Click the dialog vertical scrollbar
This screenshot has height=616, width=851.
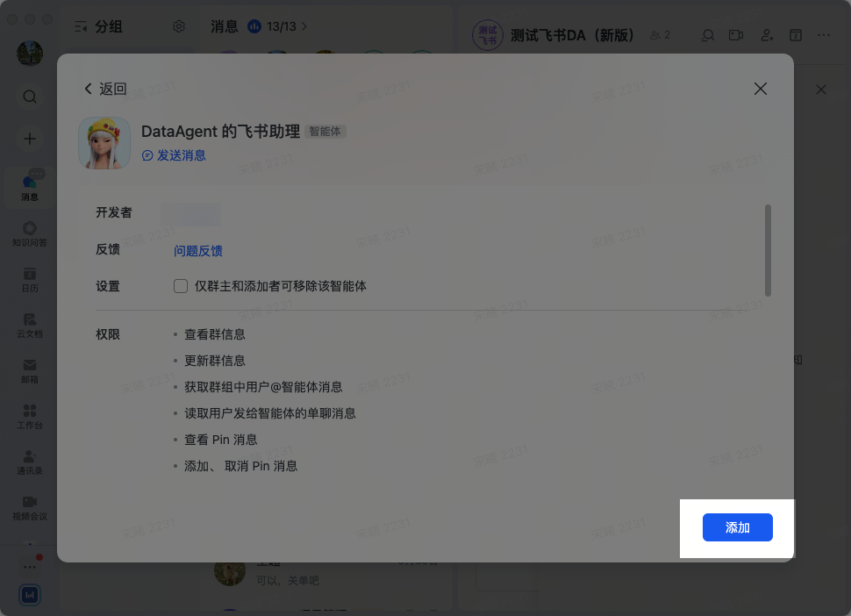(768, 250)
